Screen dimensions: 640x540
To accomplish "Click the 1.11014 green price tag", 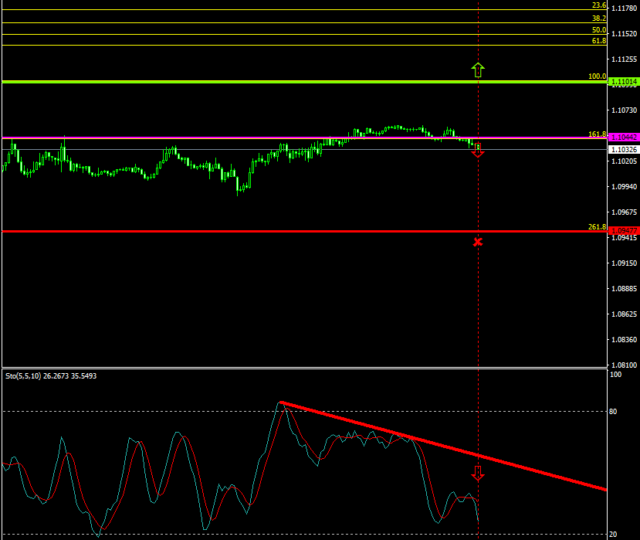I will 623,82.
